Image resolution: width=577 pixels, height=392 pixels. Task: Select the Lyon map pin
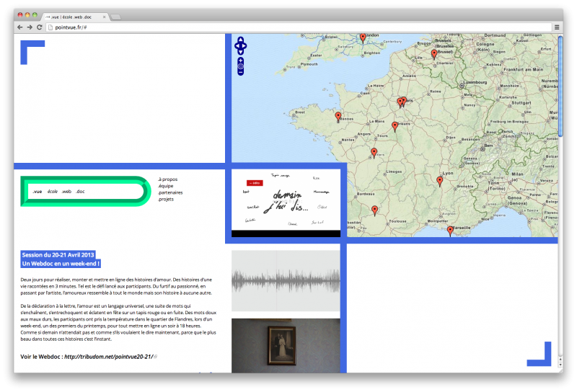click(x=439, y=182)
